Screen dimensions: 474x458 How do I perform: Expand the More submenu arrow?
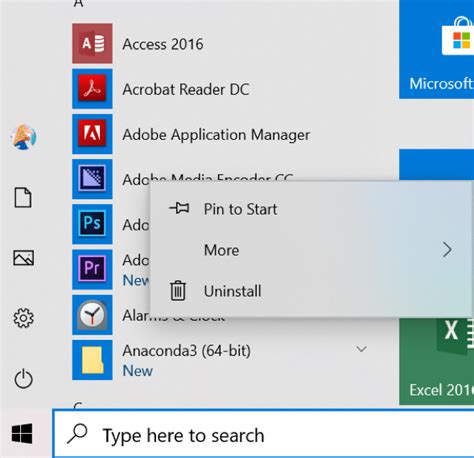(447, 250)
